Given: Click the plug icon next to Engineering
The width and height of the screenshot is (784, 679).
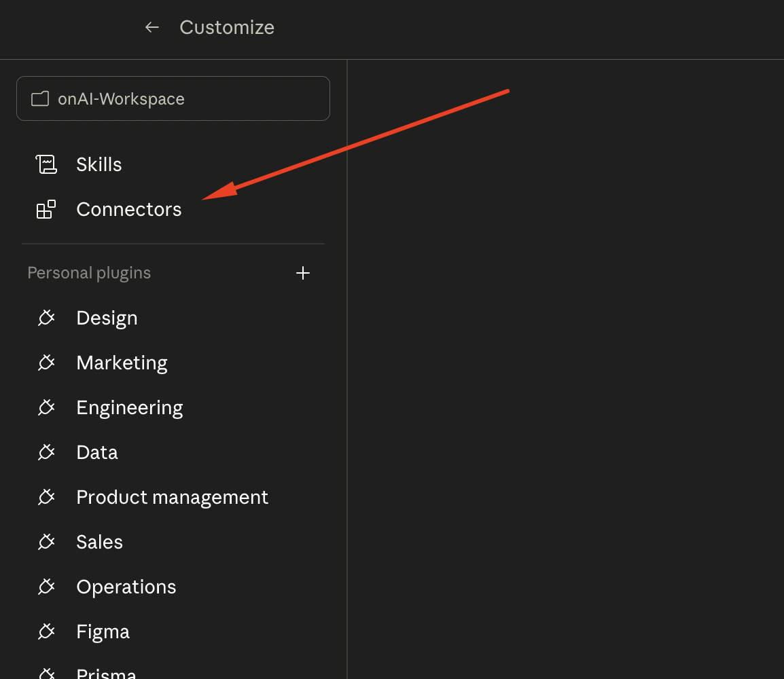Looking at the screenshot, I should coord(46,407).
